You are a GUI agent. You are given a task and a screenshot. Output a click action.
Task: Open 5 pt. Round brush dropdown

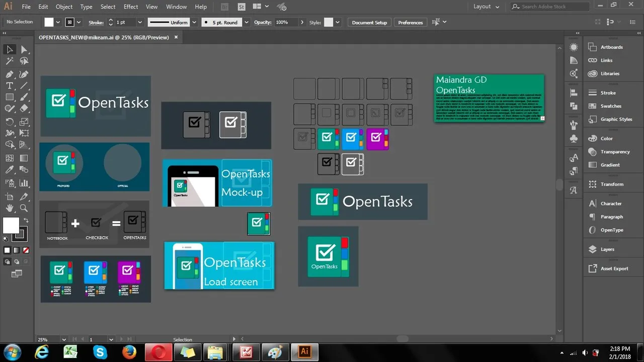pyautogui.click(x=247, y=22)
